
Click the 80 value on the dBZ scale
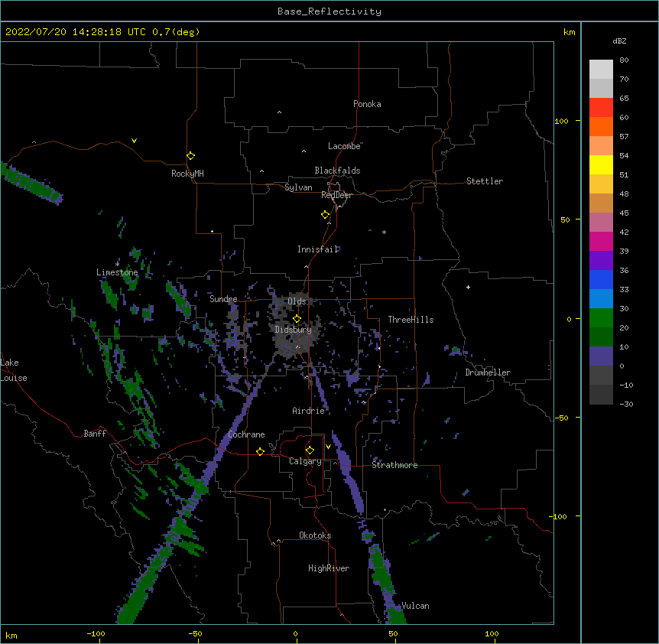pos(624,60)
